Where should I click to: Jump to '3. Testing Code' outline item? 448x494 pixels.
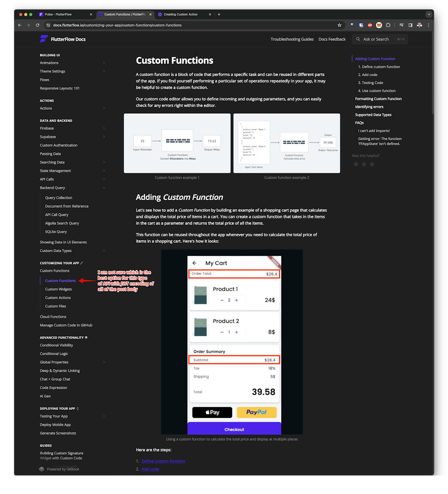click(370, 82)
